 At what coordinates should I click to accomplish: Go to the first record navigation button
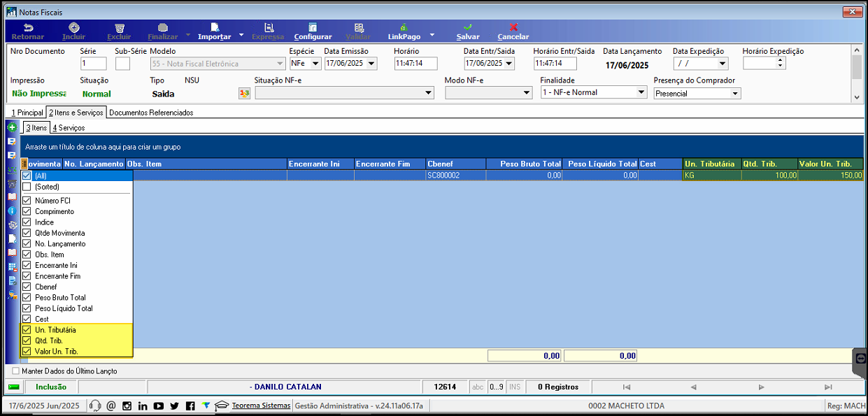click(627, 387)
